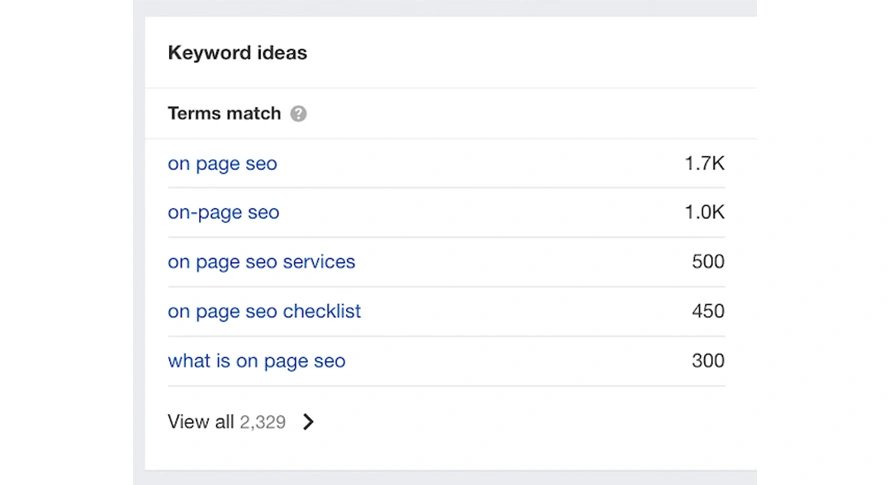Image resolution: width=890 pixels, height=485 pixels.
Task: Click the help icon beside Terms match
Action: tap(299, 114)
